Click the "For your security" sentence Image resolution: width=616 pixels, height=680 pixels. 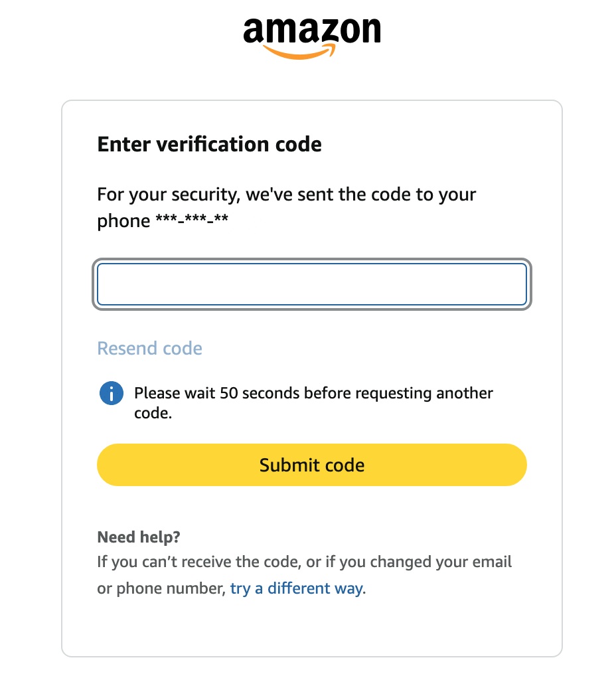pos(286,195)
